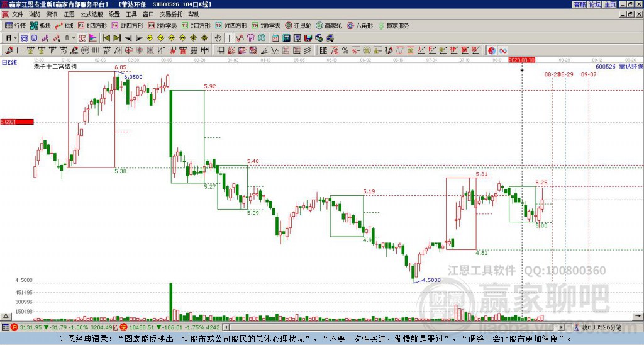This screenshot has height=345, width=644.
Task: Select the hand pan tool
Action: [218, 38]
